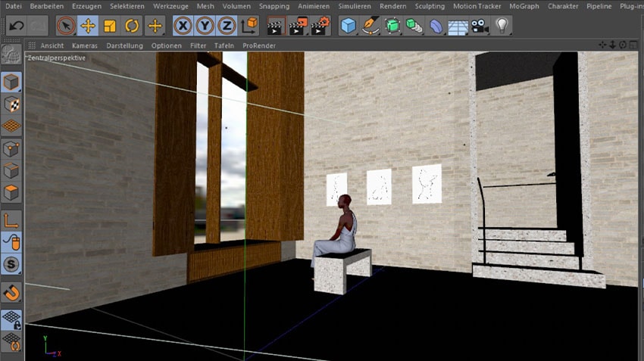Open the viewport ProRender menu
This screenshot has width=644, height=361.
(x=259, y=45)
